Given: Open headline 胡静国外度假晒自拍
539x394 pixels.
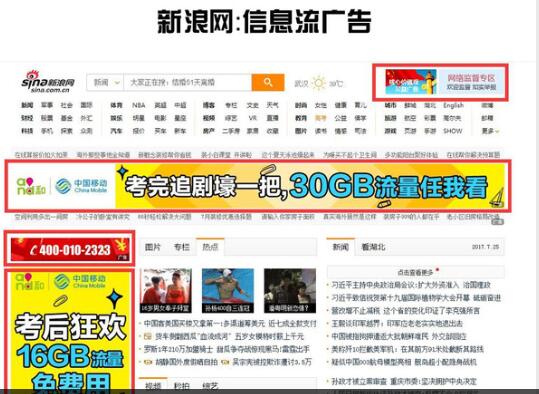Looking at the screenshot, I should (x=186, y=362).
